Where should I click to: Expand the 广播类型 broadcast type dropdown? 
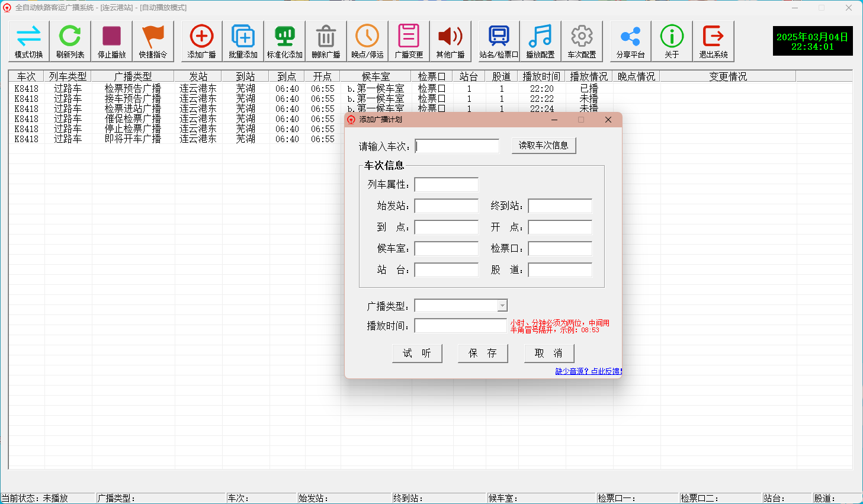point(503,304)
